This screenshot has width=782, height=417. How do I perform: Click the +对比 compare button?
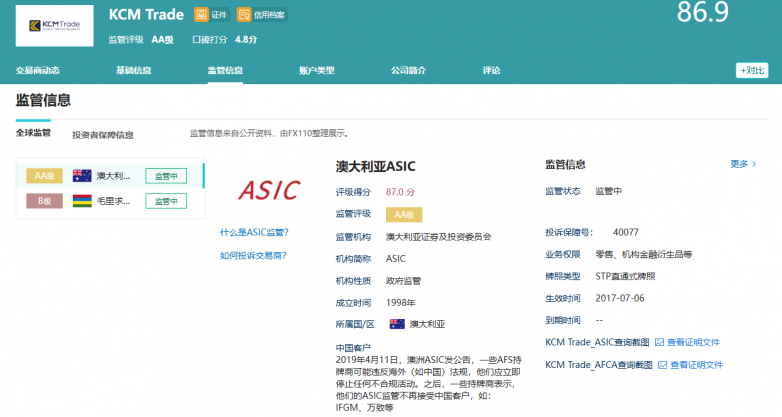pos(752,70)
